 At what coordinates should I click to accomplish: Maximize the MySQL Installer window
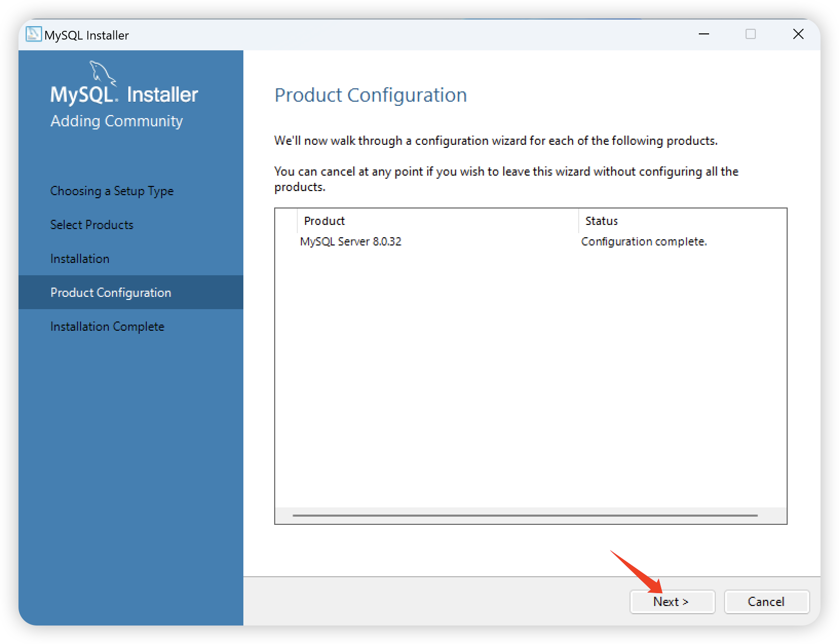[x=751, y=34]
